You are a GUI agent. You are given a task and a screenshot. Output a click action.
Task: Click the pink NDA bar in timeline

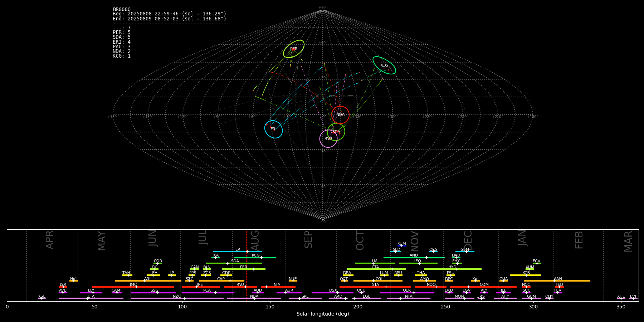254,298
